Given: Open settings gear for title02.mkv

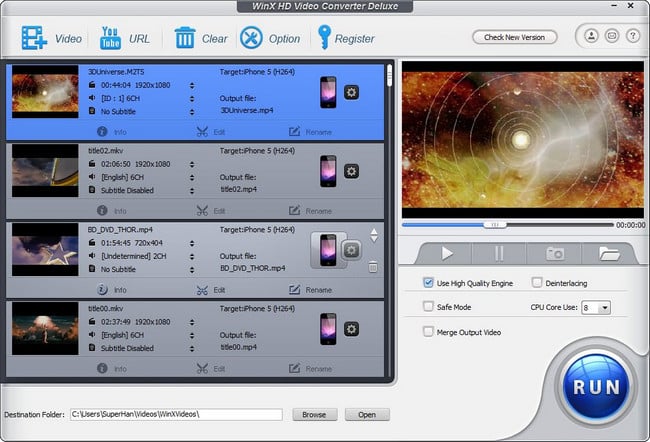Looking at the screenshot, I should [351, 171].
